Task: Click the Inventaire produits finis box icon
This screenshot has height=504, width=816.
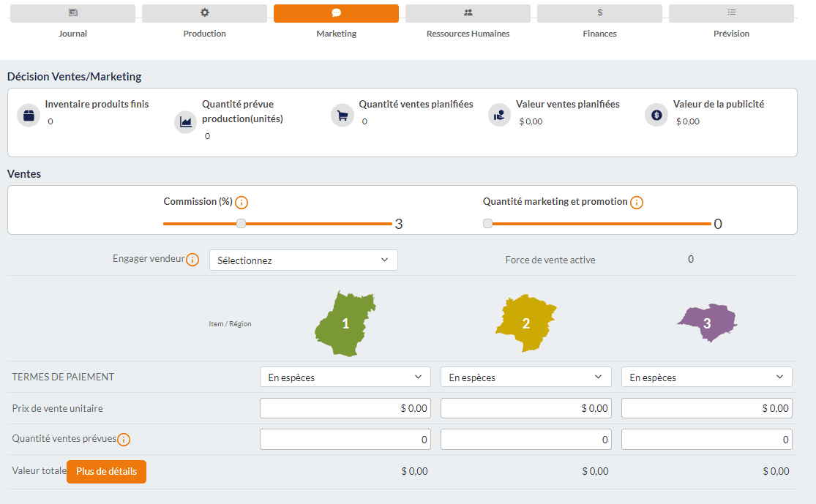Action: 29,116
